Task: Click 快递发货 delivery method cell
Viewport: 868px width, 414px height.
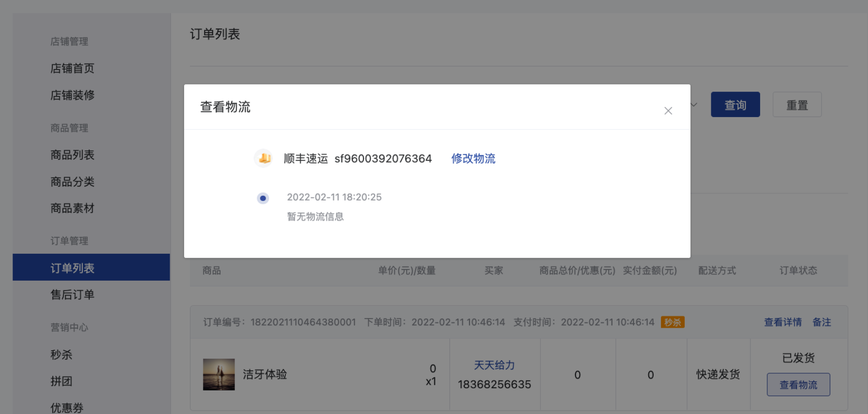Action: [718, 374]
